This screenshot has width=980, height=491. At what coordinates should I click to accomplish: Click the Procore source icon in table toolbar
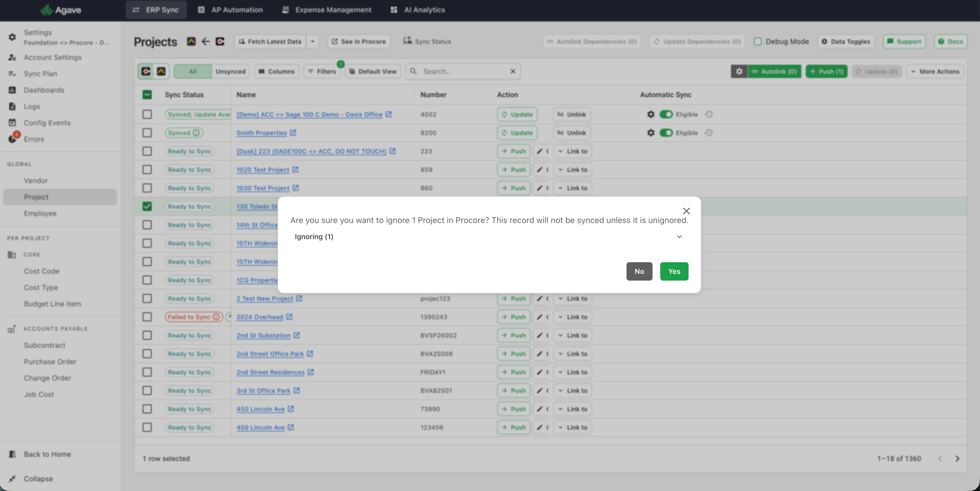146,72
